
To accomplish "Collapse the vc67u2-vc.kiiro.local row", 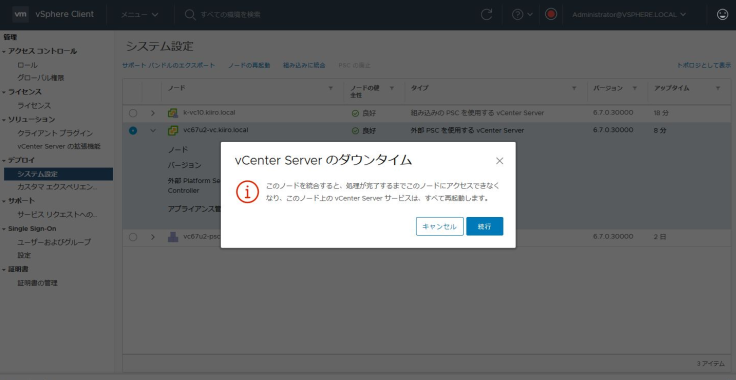I will pos(153,130).
